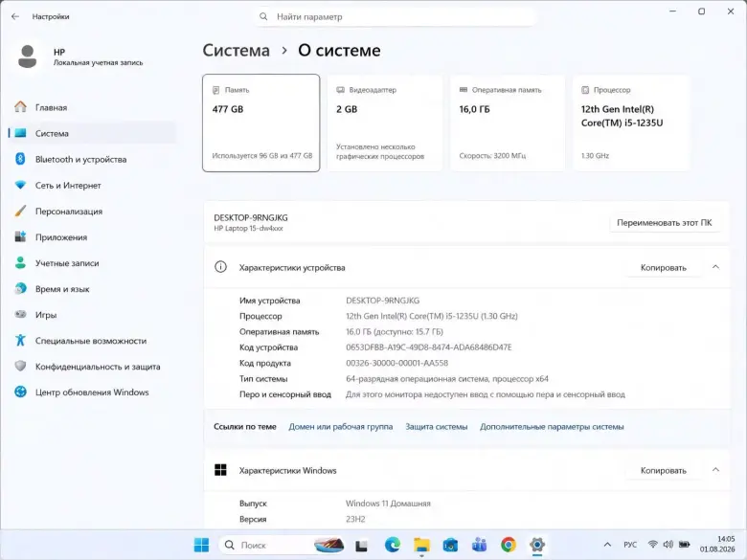The image size is (747, 560).
Task: Show hidden tray icons chevron
Action: (x=607, y=545)
